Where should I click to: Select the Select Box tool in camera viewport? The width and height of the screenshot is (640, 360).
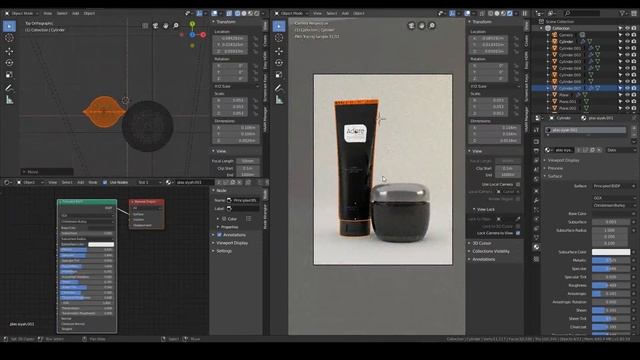click(279, 26)
